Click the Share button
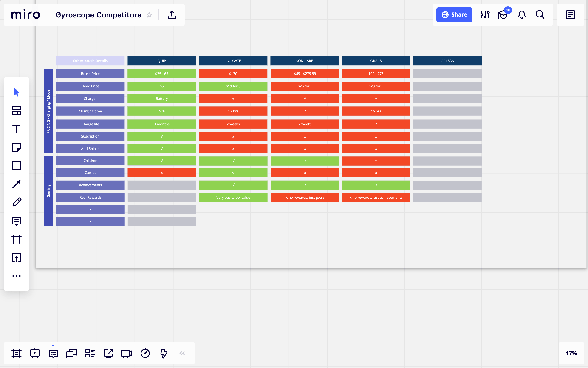 [x=454, y=14]
